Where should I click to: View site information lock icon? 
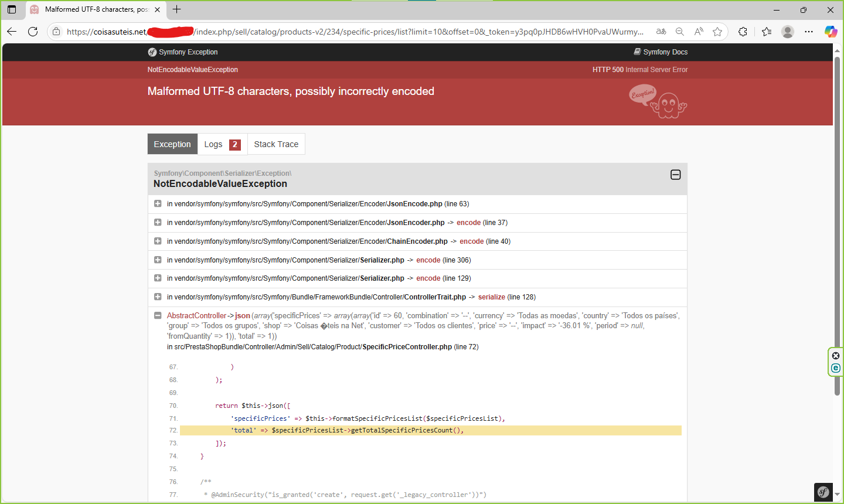56,32
